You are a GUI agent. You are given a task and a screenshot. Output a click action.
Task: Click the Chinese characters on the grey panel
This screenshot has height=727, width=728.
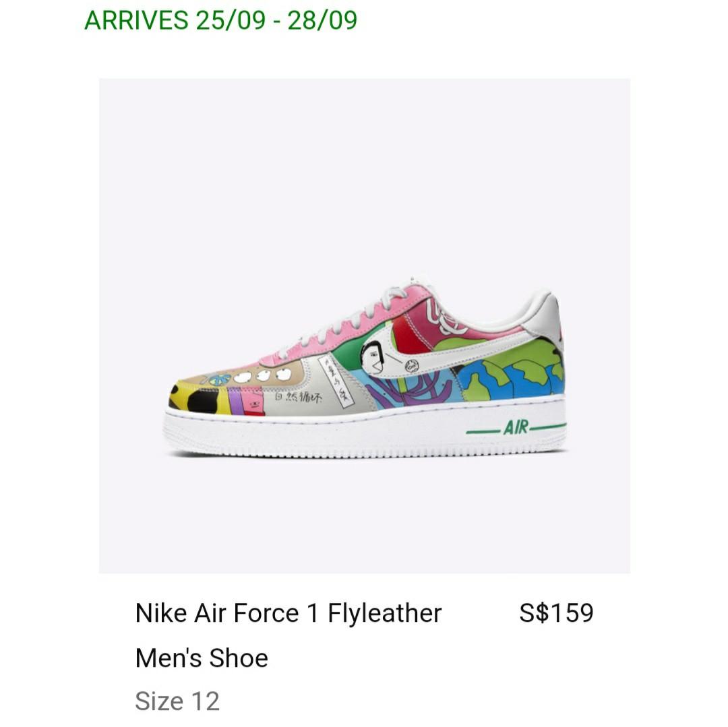(x=298, y=398)
